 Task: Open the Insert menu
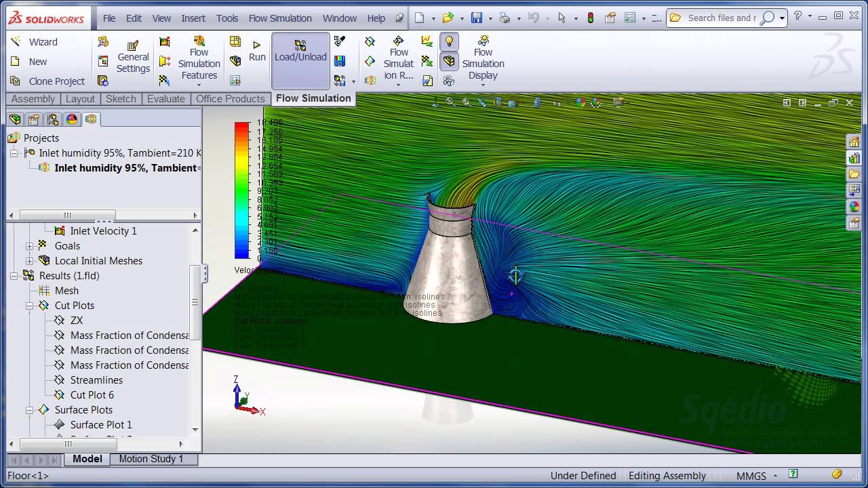pyautogui.click(x=193, y=18)
